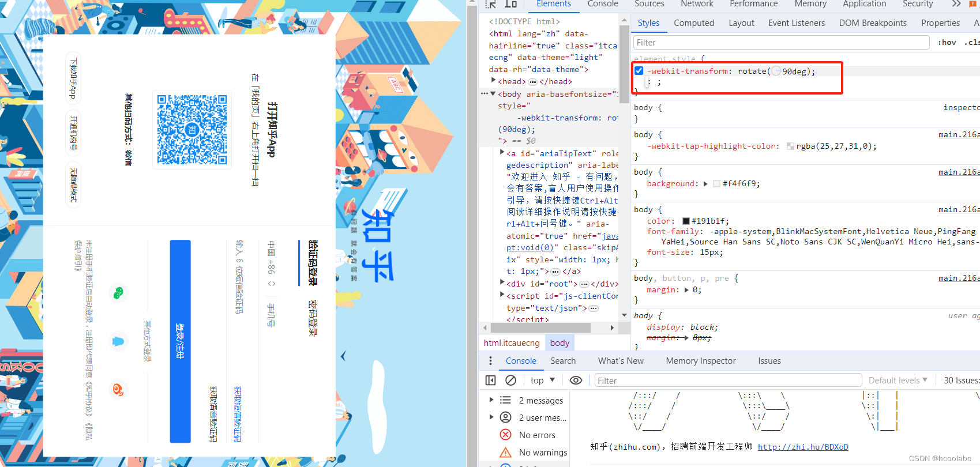This screenshot has height=467, width=980.
Task: Click the user messages icon
Action: 505,417
